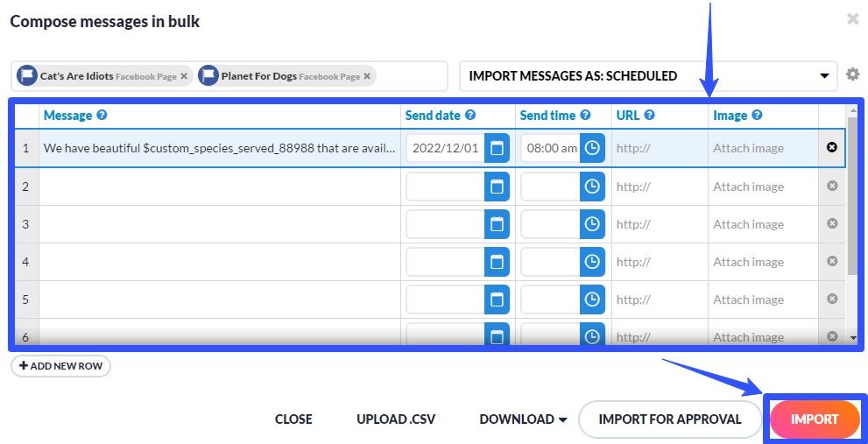Remove Planet For Dogs Facebook page tag
This screenshot has height=444, width=868.
click(x=367, y=76)
